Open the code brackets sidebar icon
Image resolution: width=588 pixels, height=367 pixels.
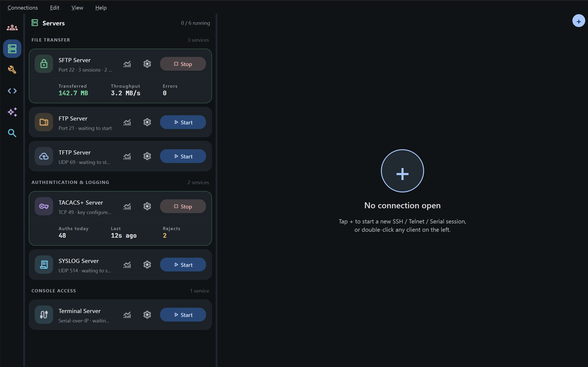(x=12, y=91)
